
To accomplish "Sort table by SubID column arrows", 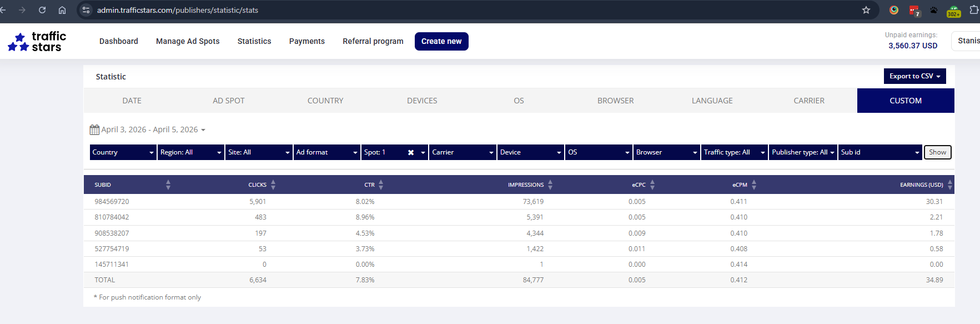I will click(168, 185).
